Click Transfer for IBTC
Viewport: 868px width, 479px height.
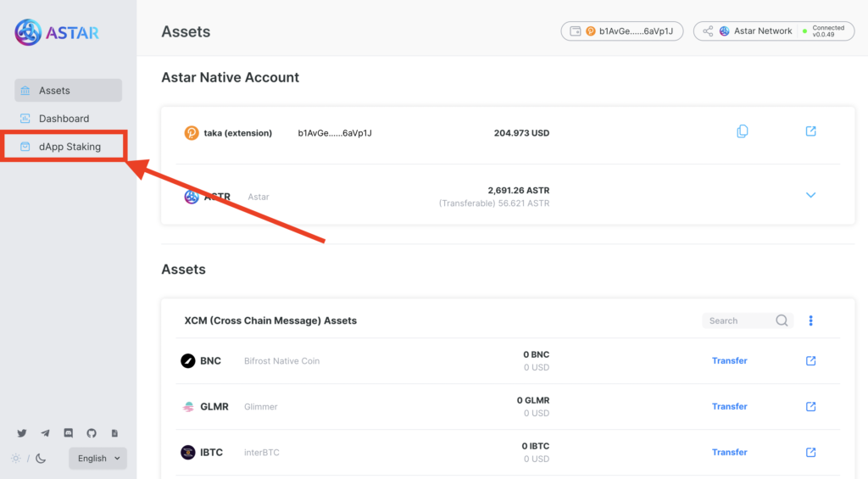pos(730,453)
